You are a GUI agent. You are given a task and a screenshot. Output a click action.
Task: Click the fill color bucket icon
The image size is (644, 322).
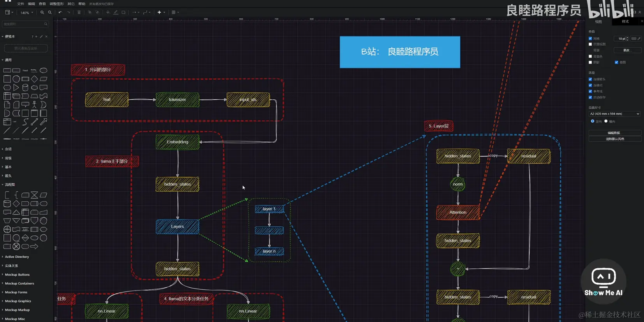[x=108, y=12]
